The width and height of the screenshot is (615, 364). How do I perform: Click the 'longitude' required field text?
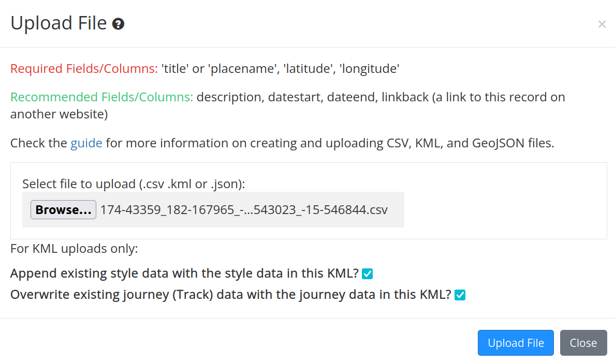pyautogui.click(x=370, y=69)
